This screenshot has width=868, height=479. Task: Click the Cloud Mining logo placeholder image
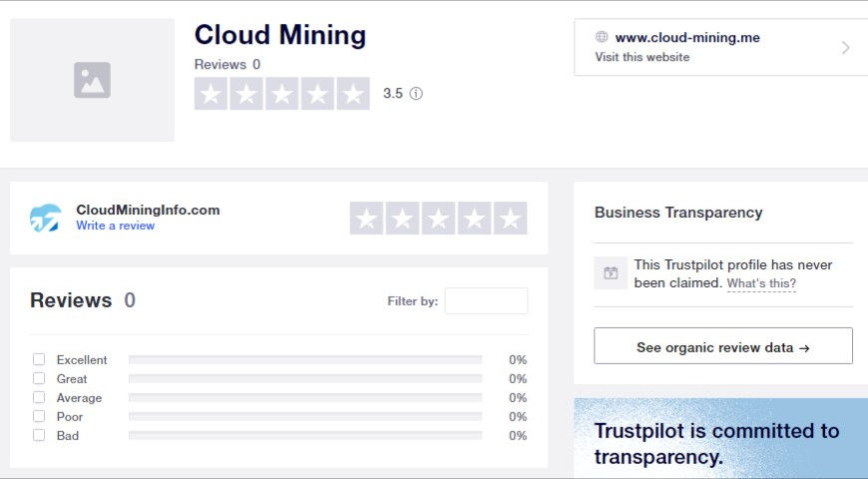tap(92, 80)
